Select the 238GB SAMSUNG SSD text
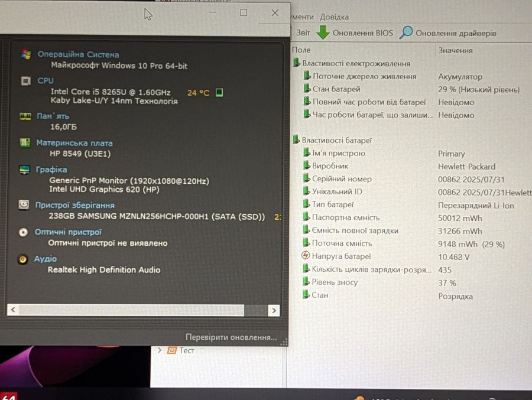 tap(157, 216)
